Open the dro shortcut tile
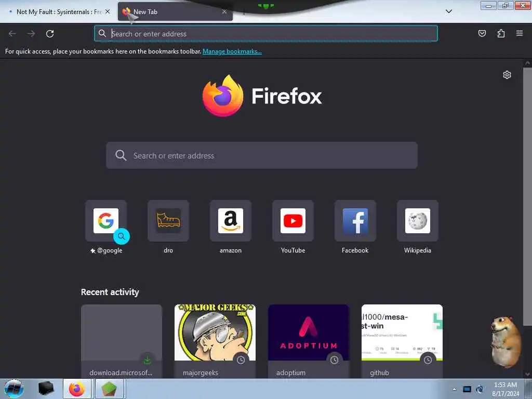This screenshot has width=532, height=399. [168, 221]
